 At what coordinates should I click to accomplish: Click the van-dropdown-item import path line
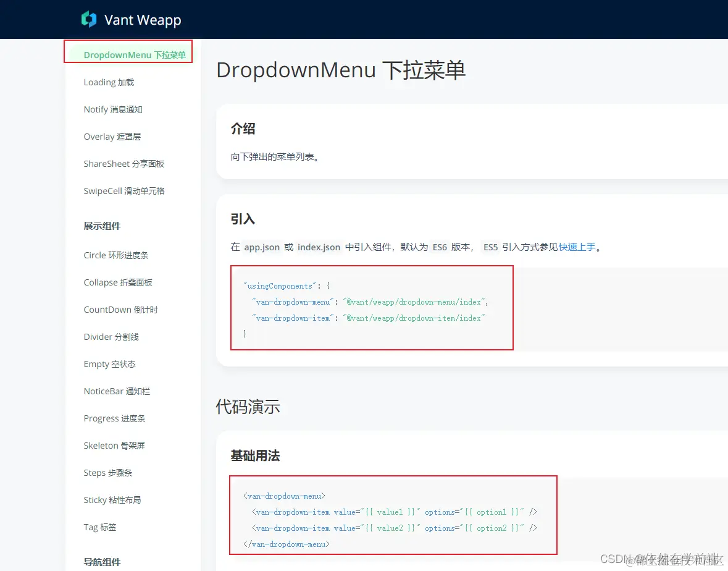[368, 318]
